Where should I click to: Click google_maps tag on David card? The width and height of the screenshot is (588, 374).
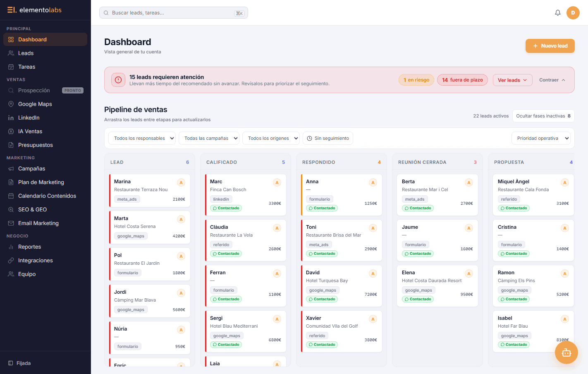tap(323, 290)
